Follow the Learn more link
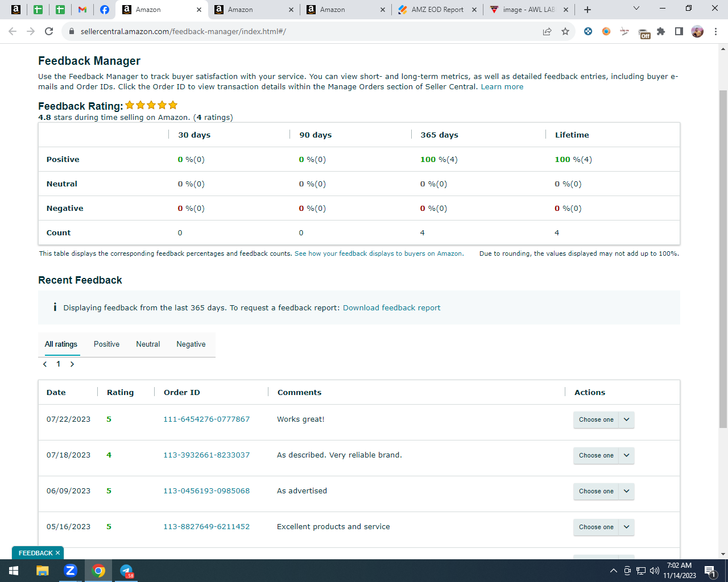 click(502, 87)
